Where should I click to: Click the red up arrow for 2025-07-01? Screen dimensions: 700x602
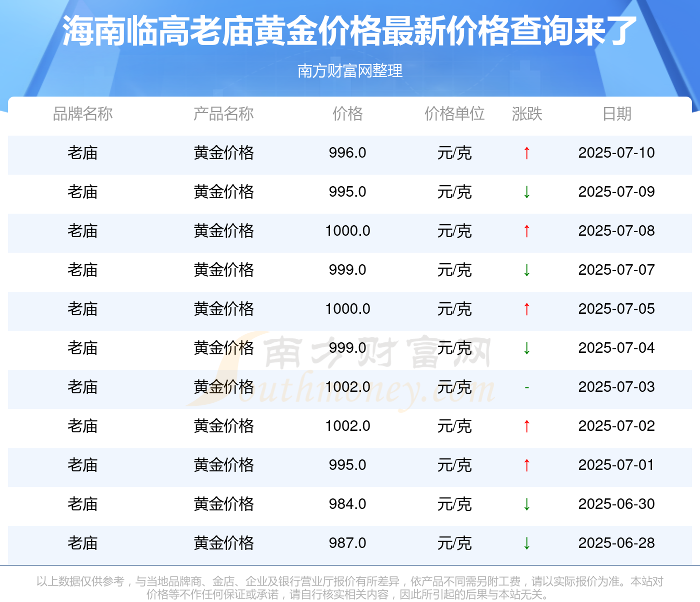526,465
